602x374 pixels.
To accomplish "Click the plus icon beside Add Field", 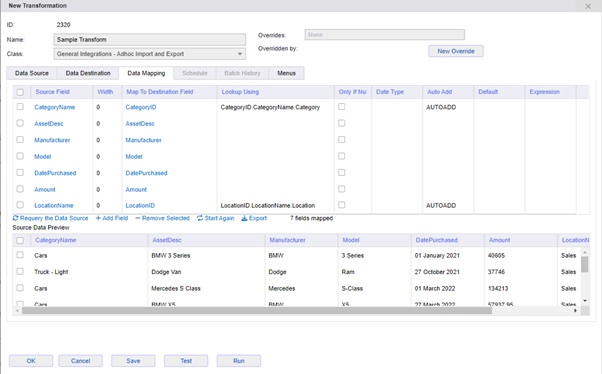I will (98, 218).
